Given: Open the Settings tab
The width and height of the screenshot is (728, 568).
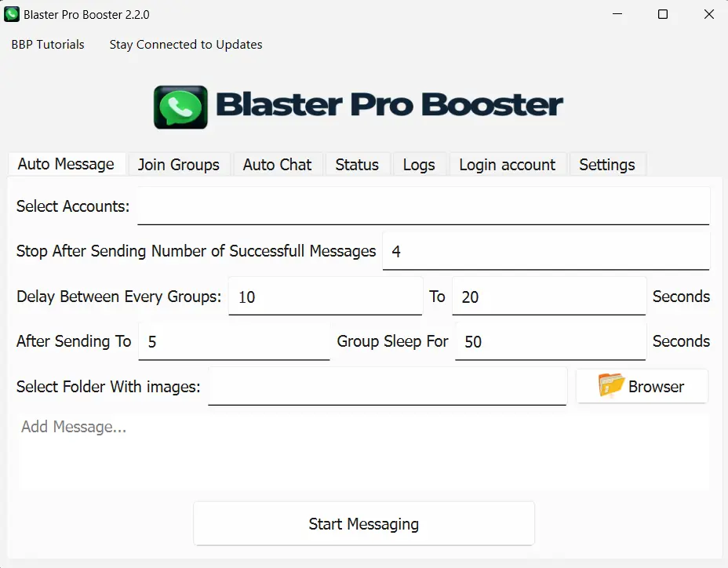Looking at the screenshot, I should click(x=606, y=165).
